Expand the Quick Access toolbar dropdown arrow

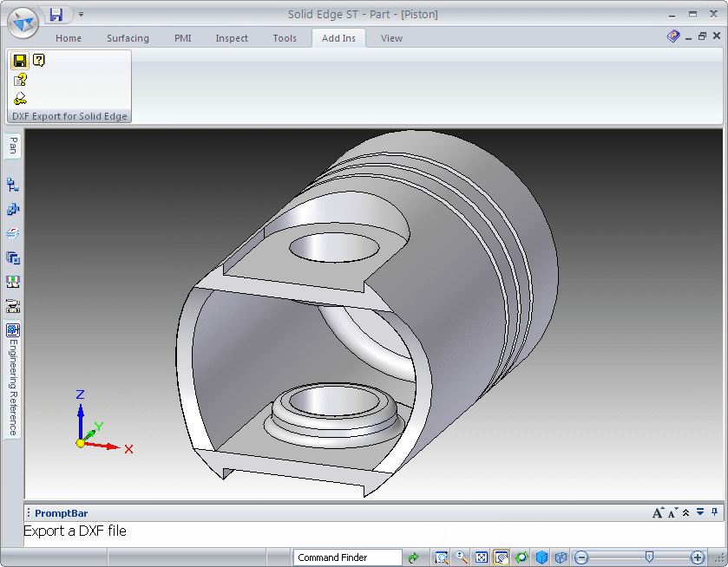point(81,15)
